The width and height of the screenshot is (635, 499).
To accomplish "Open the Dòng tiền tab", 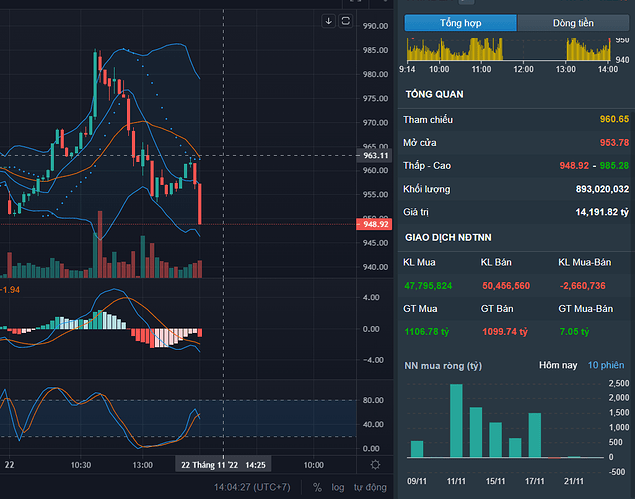I will 574,22.
